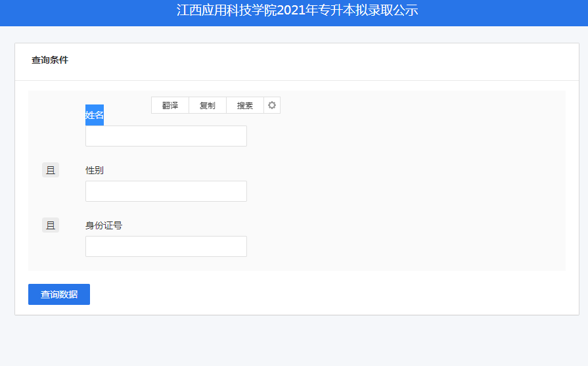Image resolution: width=588 pixels, height=366 pixels.
Task: Click 搜索 in the selection popup
Action: (245, 105)
